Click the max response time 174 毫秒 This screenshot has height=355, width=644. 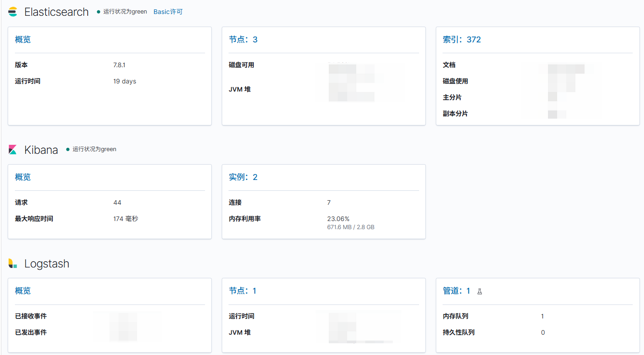pyautogui.click(x=126, y=219)
